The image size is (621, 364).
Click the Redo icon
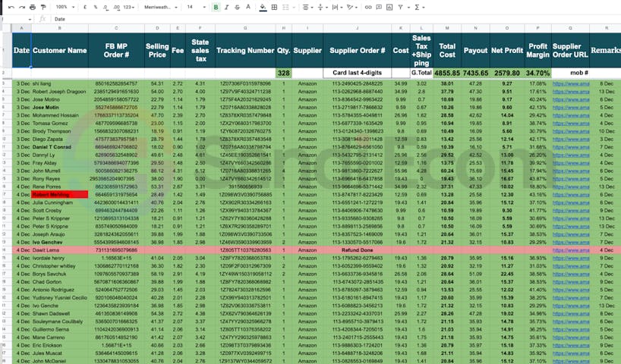pos(22,7)
